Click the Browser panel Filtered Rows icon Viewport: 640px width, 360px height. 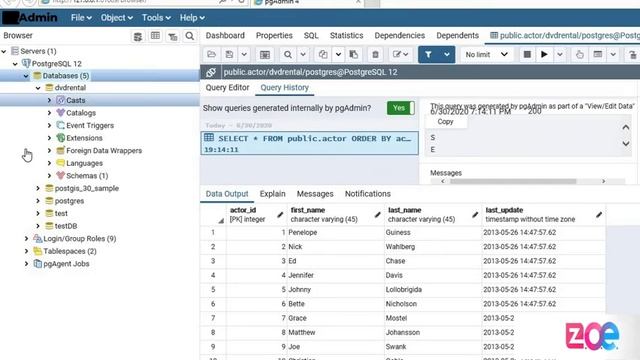(173, 36)
